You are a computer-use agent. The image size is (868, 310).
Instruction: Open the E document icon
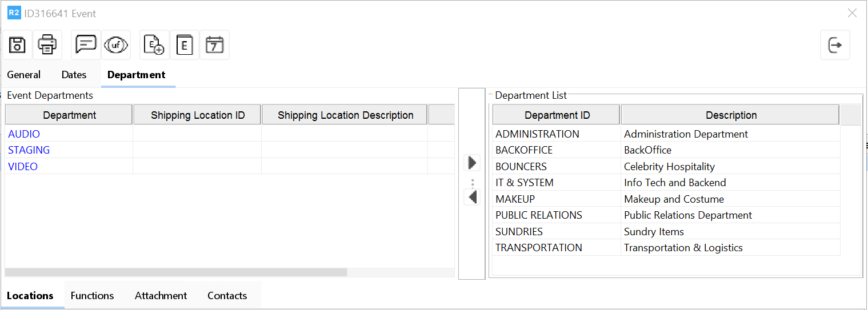pos(185,45)
